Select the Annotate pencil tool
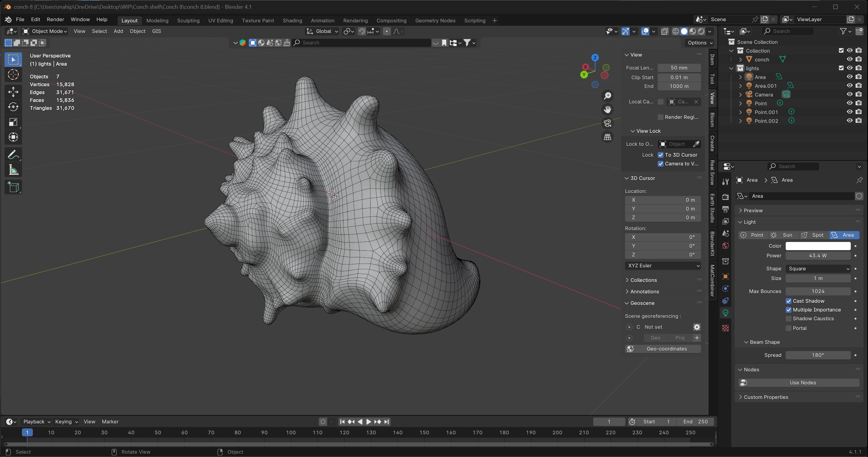868x457 pixels. tap(13, 155)
